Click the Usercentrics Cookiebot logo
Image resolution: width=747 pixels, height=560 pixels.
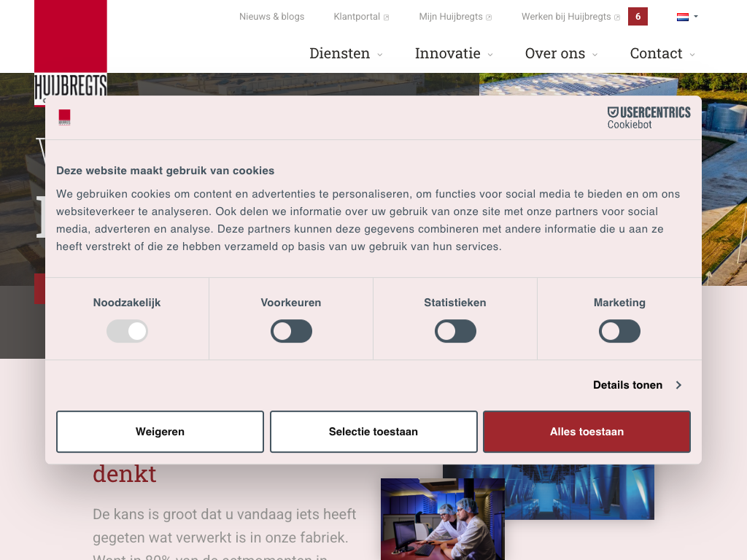click(649, 117)
